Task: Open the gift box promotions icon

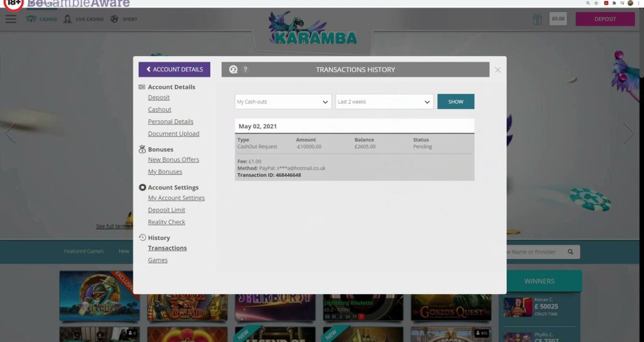Action: point(538,19)
